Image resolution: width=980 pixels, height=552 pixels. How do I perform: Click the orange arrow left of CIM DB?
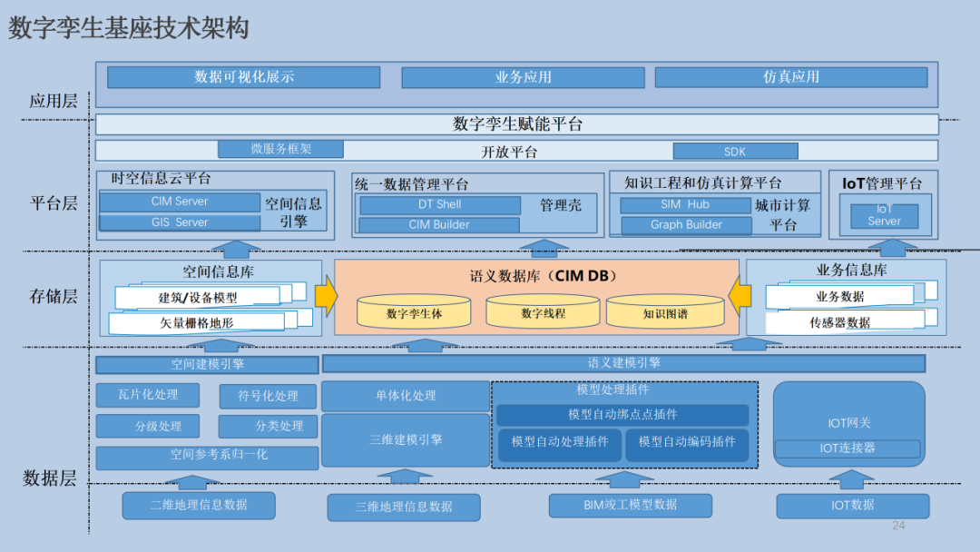click(x=327, y=296)
